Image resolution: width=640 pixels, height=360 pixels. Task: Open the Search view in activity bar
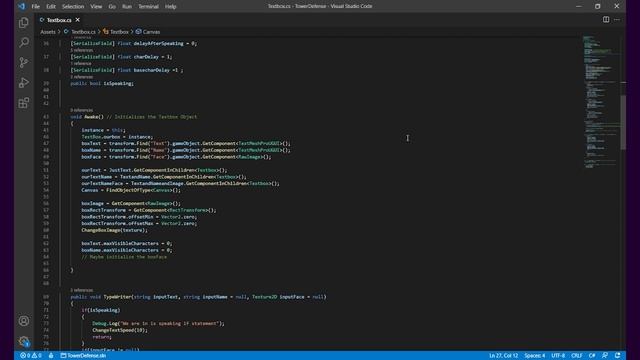point(24,42)
